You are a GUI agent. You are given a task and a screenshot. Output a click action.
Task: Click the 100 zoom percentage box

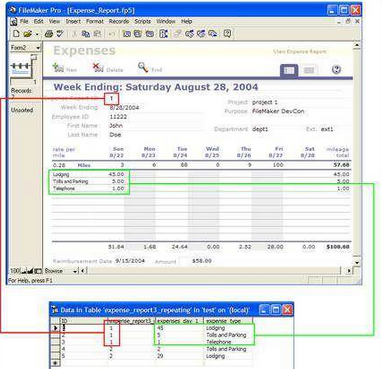(15, 271)
